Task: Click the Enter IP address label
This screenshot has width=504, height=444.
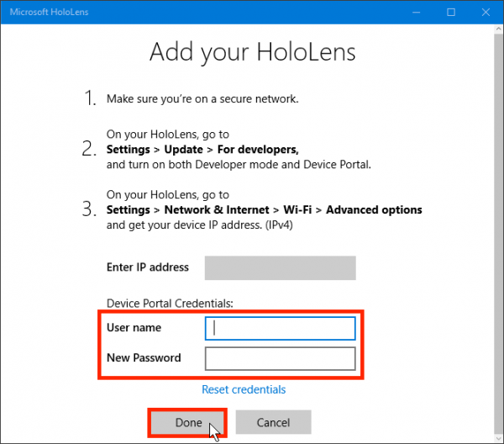Action: [x=147, y=267]
